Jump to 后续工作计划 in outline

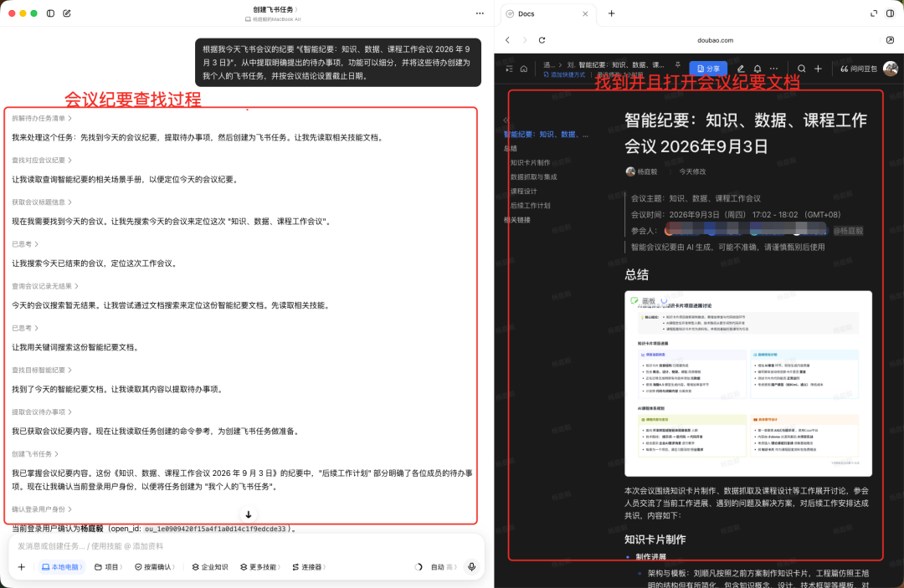(530, 206)
